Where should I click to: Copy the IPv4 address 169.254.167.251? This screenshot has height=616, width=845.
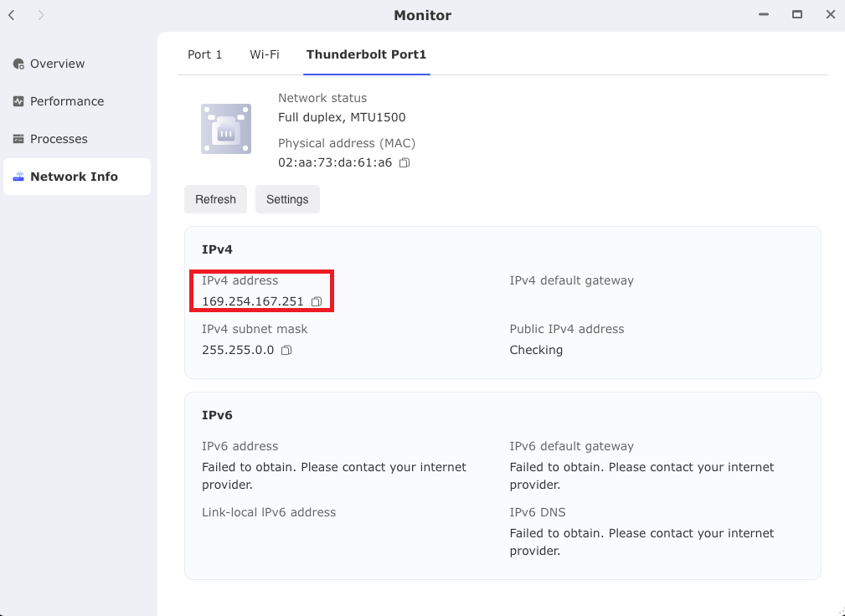[x=317, y=301]
